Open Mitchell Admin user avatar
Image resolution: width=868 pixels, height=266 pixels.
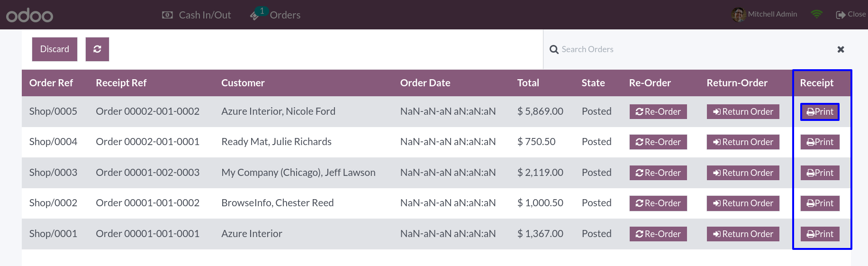[738, 15]
